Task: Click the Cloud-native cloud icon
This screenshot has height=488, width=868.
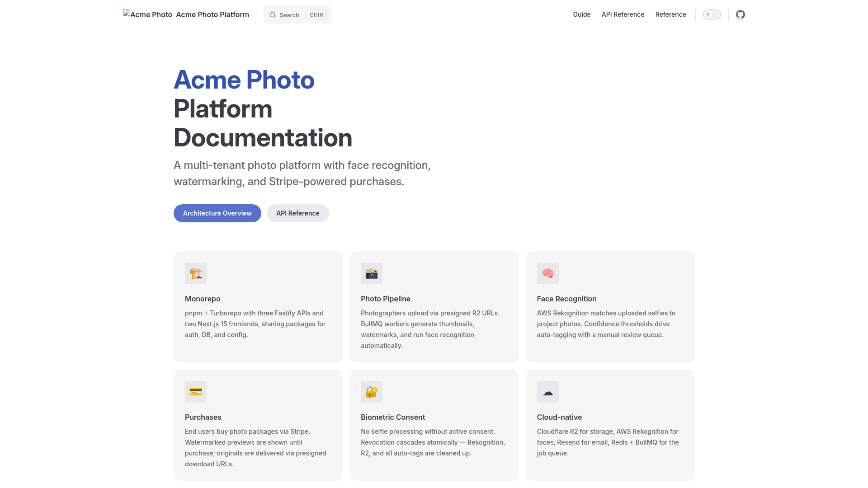Action: 548,392
